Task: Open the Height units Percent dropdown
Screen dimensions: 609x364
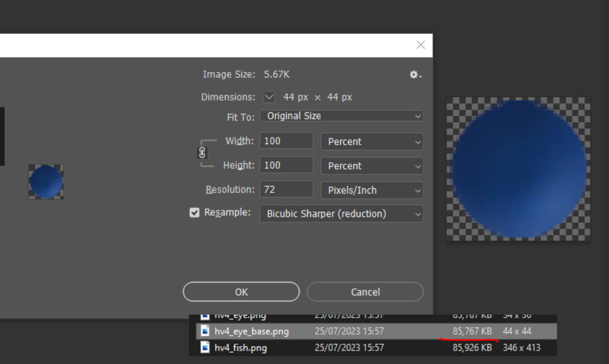Action: pyautogui.click(x=372, y=165)
